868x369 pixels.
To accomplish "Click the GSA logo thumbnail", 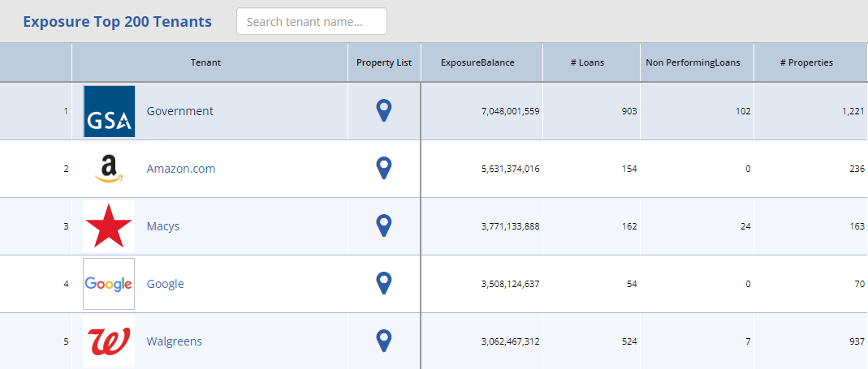I will [109, 111].
